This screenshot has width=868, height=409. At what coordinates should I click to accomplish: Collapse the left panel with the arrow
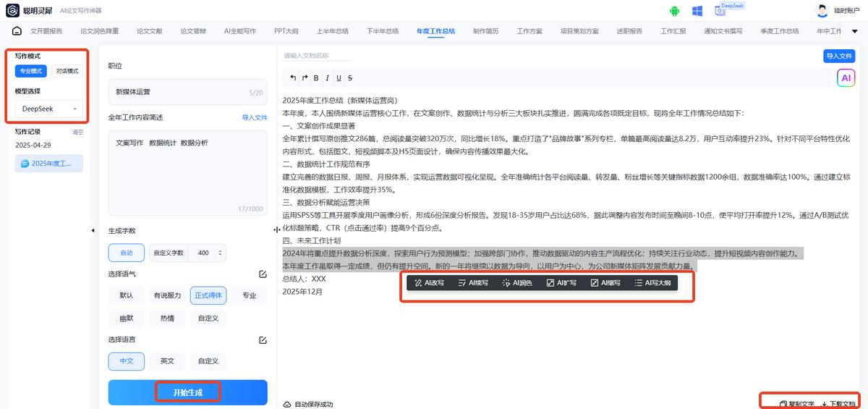coord(93,230)
